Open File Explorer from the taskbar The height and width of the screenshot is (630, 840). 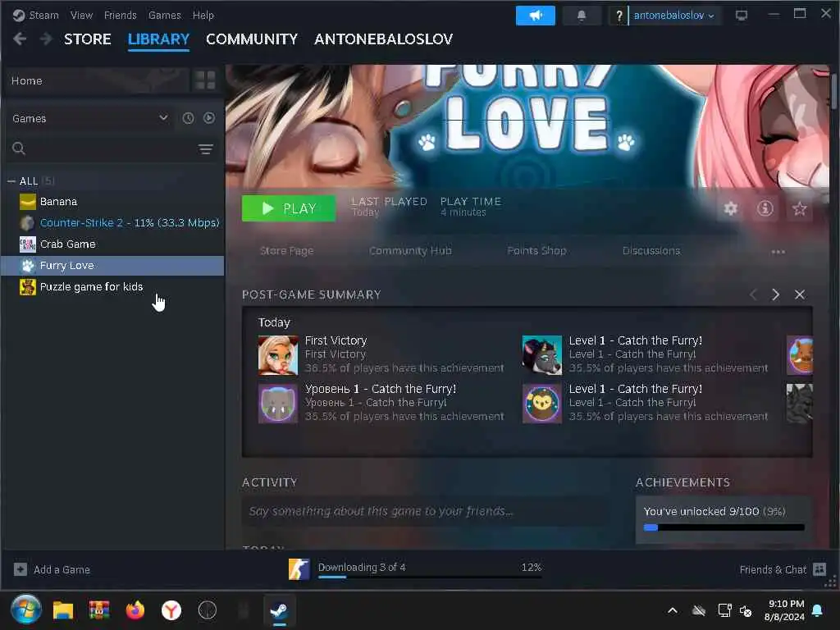tap(63, 610)
